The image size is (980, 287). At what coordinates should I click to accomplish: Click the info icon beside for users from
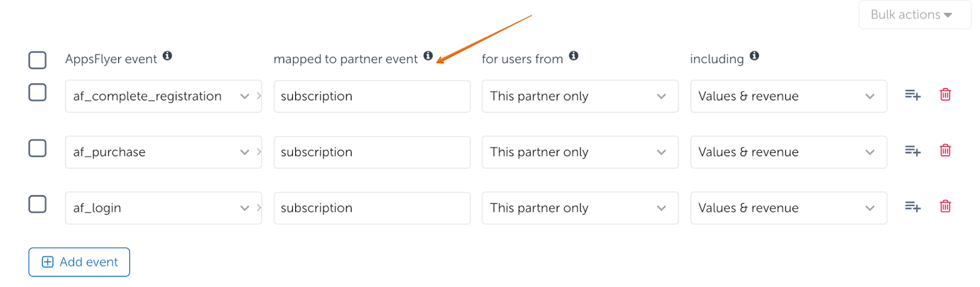(573, 56)
